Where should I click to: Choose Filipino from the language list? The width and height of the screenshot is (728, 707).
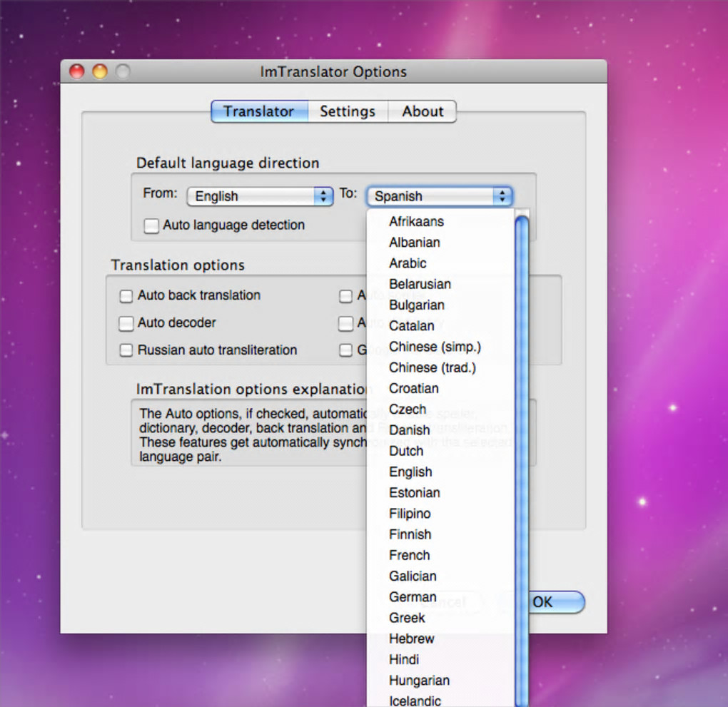click(x=441, y=514)
